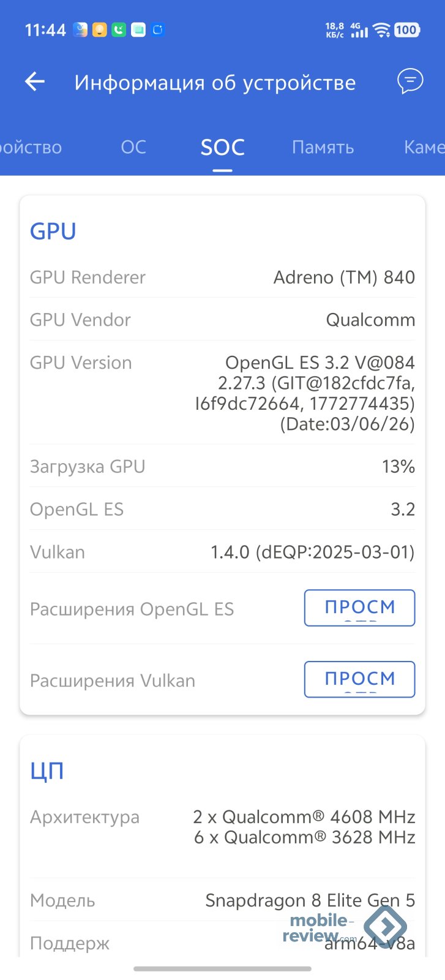This screenshot has height=980, width=445.
Task: Switch to the Память tab
Action: (323, 147)
